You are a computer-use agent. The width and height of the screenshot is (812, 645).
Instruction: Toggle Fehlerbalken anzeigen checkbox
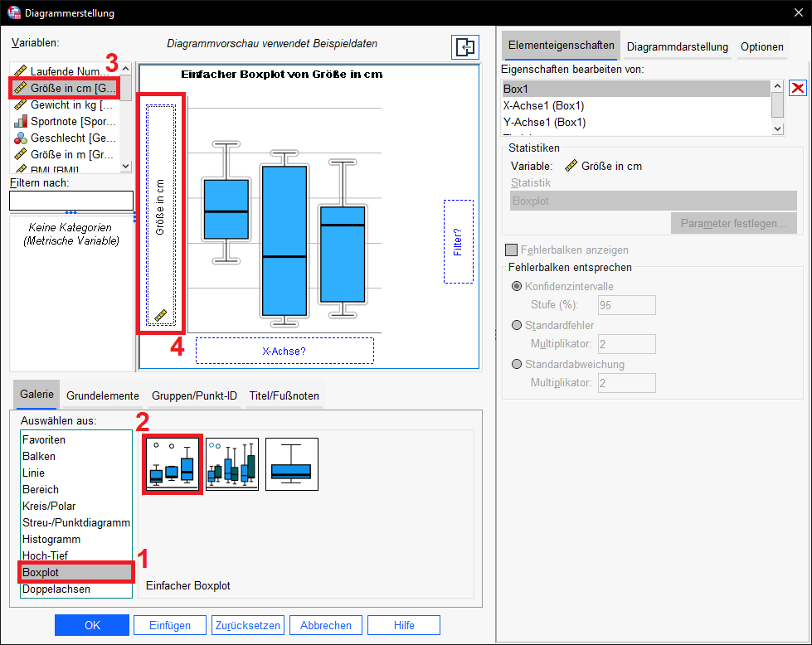511,250
